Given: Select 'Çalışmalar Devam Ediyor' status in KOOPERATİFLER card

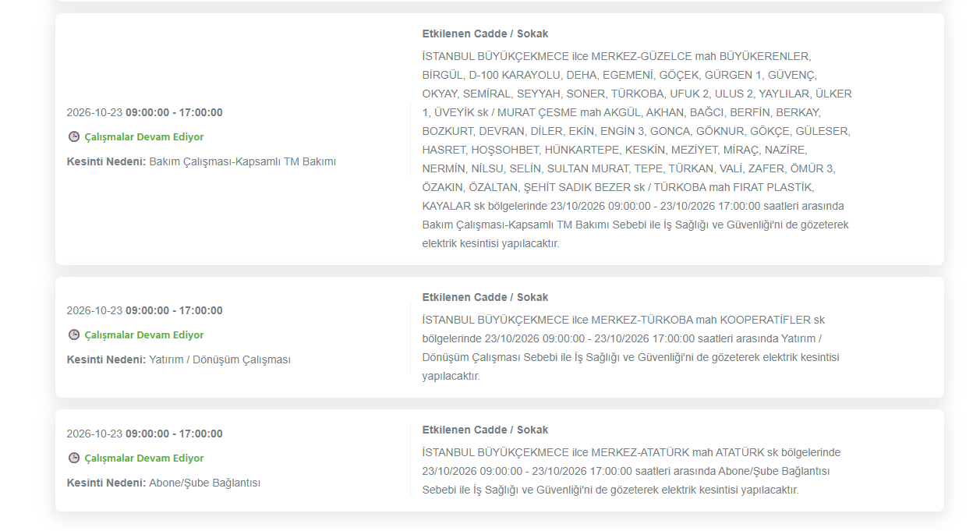Looking at the screenshot, I should click(x=144, y=335).
